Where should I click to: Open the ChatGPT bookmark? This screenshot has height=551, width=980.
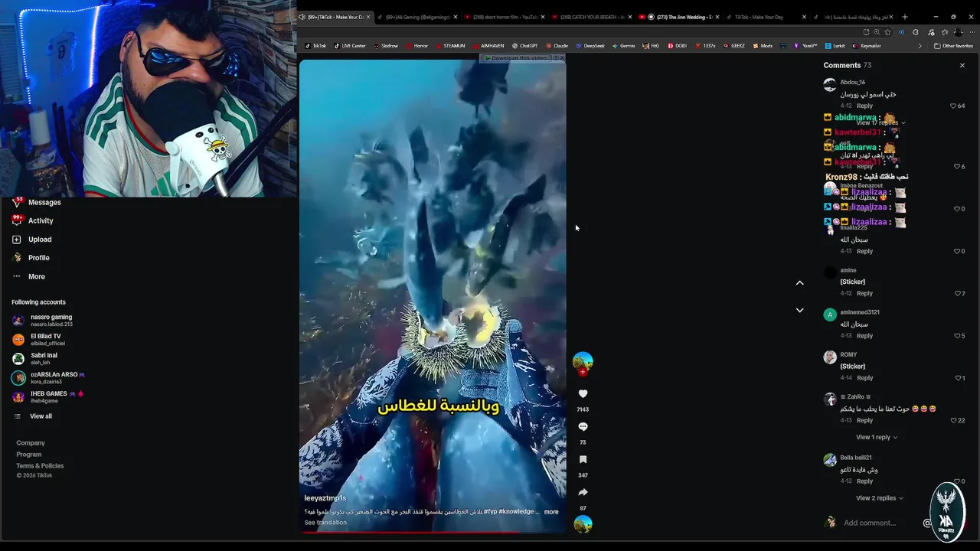525,46
